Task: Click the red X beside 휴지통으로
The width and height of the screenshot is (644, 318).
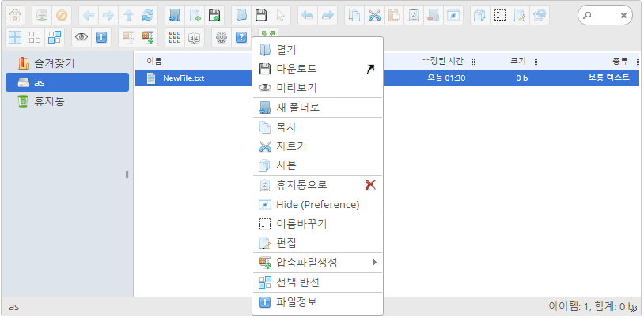Action: 370,185
